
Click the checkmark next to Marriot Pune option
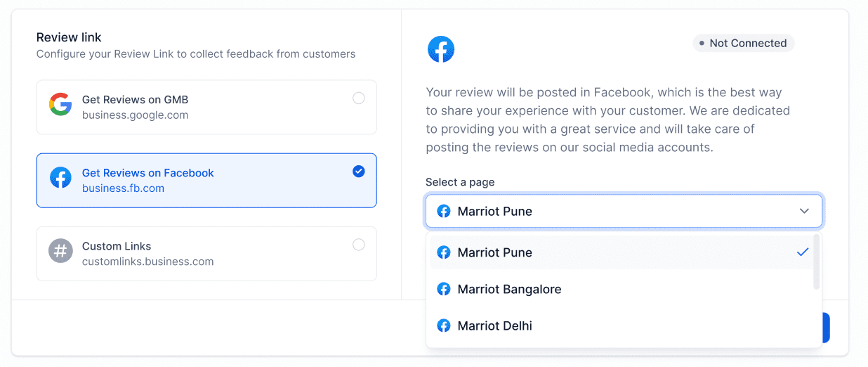(x=803, y=252)
